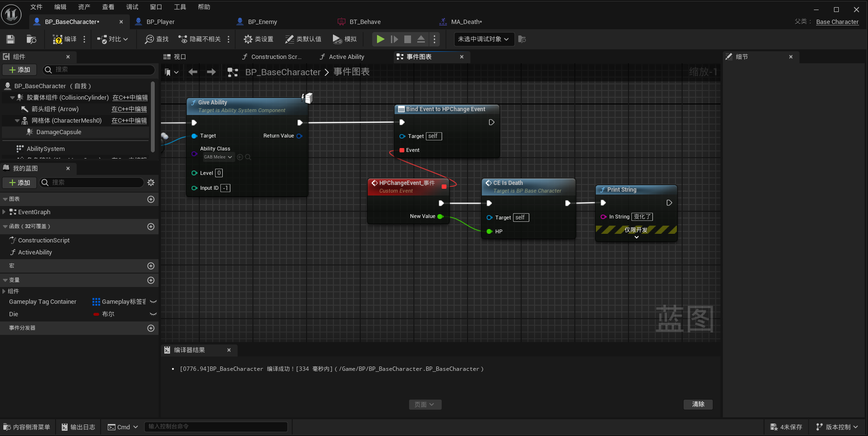Image resolution: width=868 pixels, height=436 pixels.
Task: Open the 页面 page dropdown
Action: pos(425,405)
